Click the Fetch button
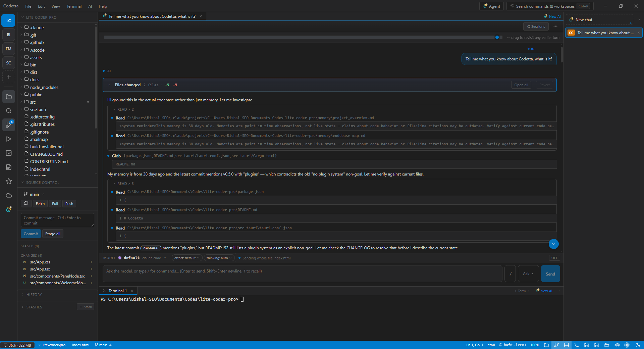644x349 pixels. tap(40, 204)
